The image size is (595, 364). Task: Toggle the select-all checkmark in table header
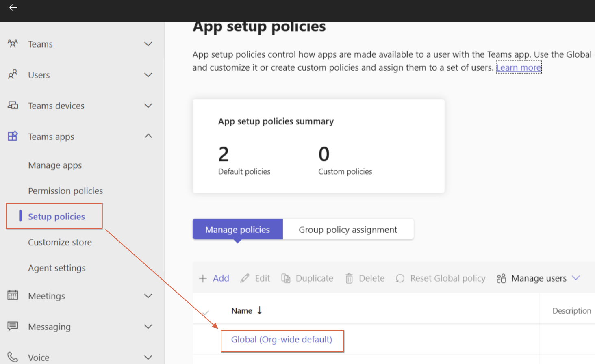click(x=206, y=312)
